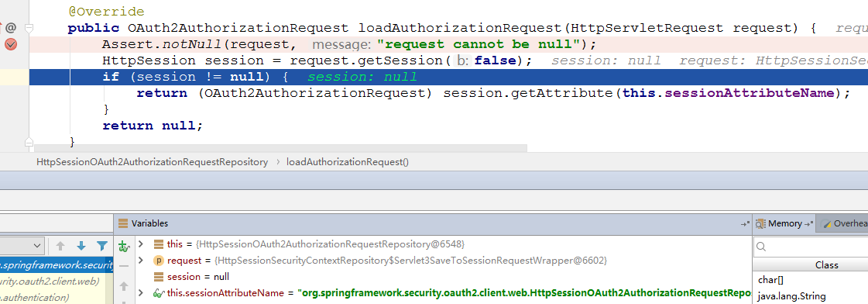
Task: Move to the next frame with the blue down arrow
Action: tap(81, 245)
